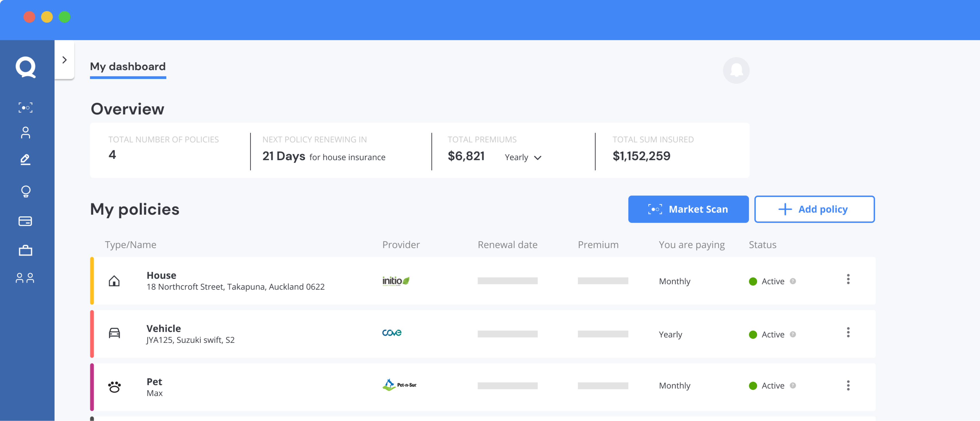980x421 pixels.
Task: Select the House policy title
Action: click(x=161, y=275)
